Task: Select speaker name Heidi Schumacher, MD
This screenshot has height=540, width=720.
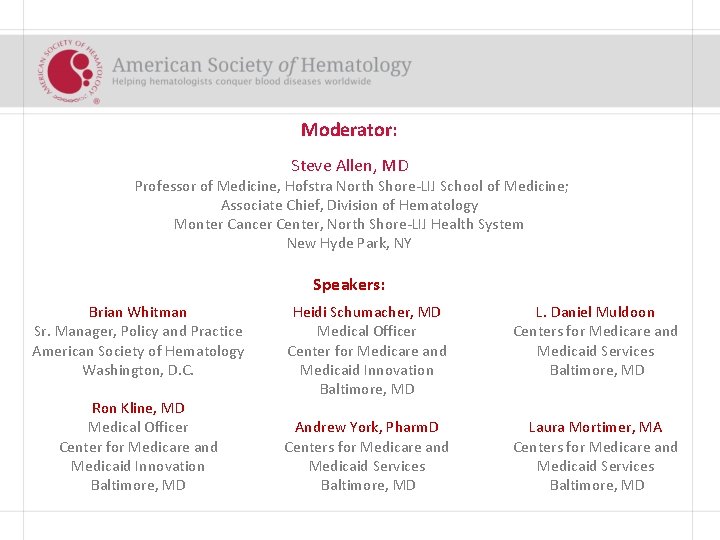Action: pyautogui.click(x=366, y=312)
